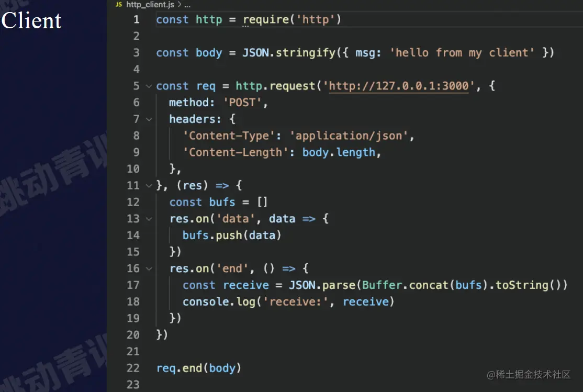Click empty line 23 in editor

[x=368, y=385]
